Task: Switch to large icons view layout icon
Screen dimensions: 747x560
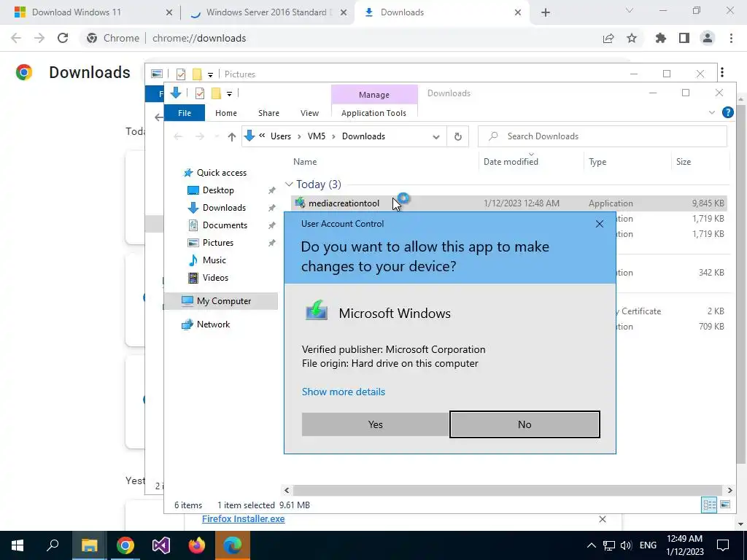Action: pyautogui.click(x=725, y=505)
